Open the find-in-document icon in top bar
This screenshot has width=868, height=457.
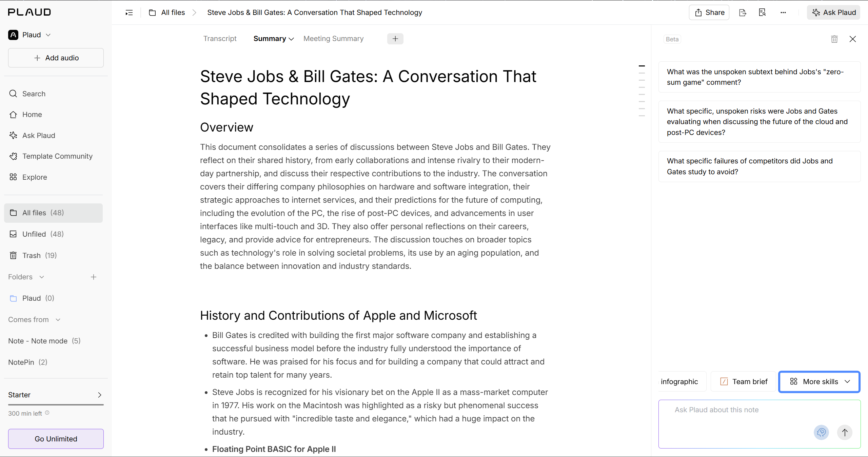[762, 13]
